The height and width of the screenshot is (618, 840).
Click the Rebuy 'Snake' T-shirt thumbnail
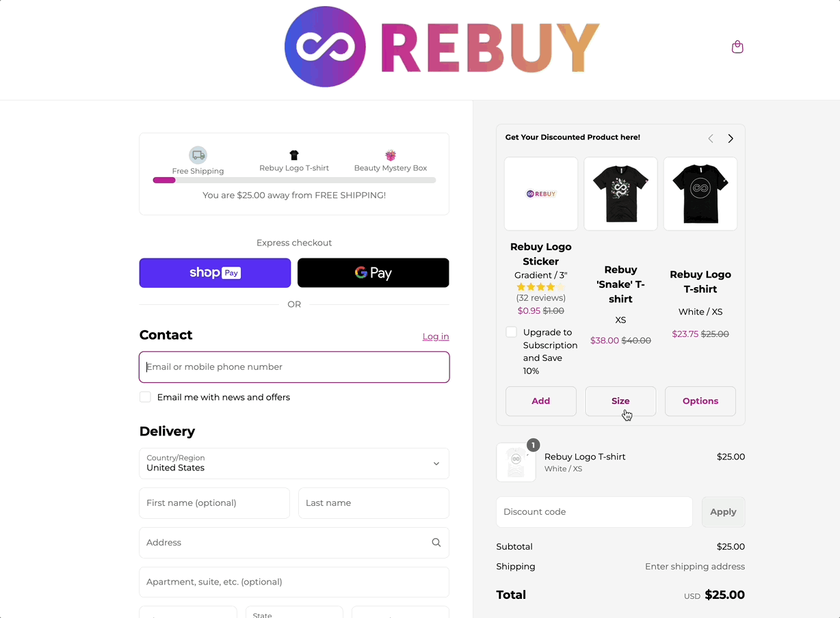tap(620, 194)
